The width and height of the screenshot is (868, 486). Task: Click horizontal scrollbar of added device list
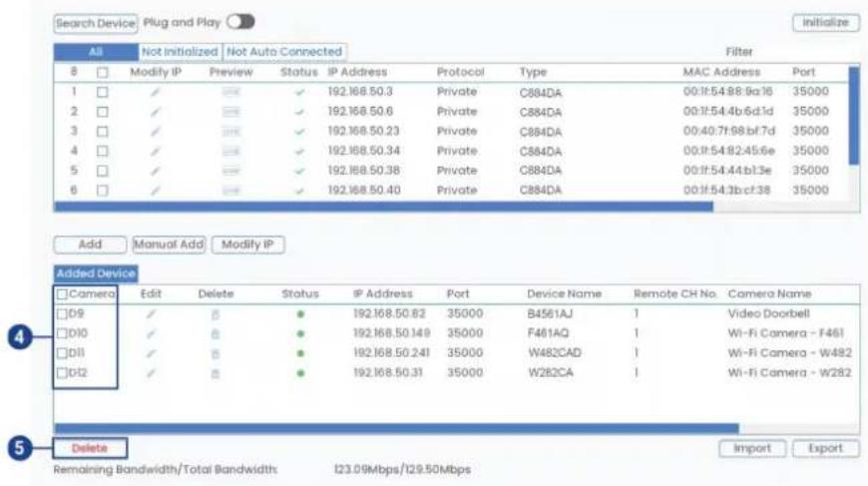(396, 428)
